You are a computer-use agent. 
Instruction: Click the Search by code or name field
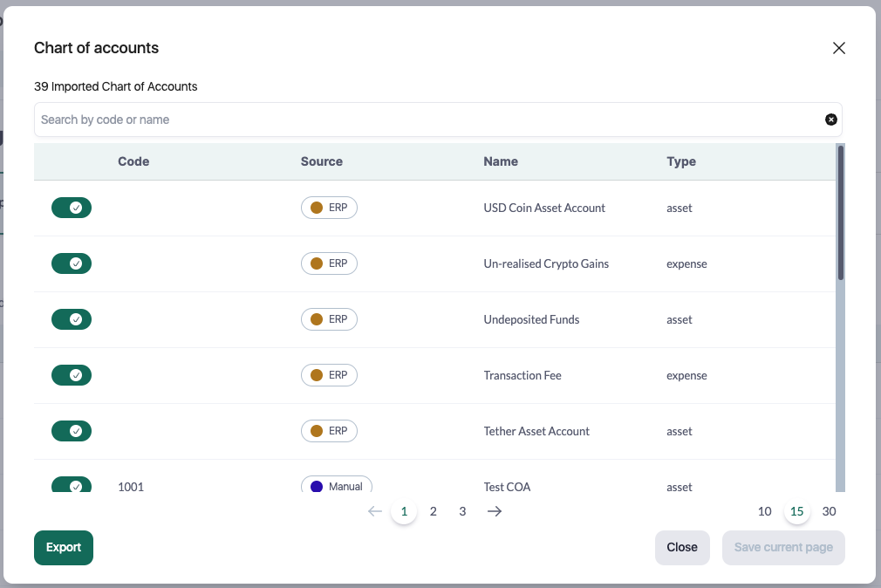tap(438, 120)
